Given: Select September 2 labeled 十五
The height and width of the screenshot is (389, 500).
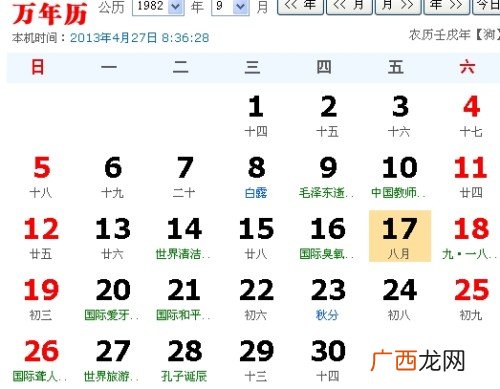Looking at the screenshot, I should (x=328, y=116).
